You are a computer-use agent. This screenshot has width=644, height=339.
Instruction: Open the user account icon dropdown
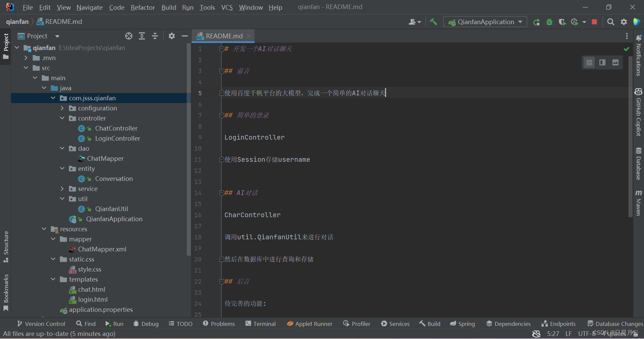click(x=415, y=22)
